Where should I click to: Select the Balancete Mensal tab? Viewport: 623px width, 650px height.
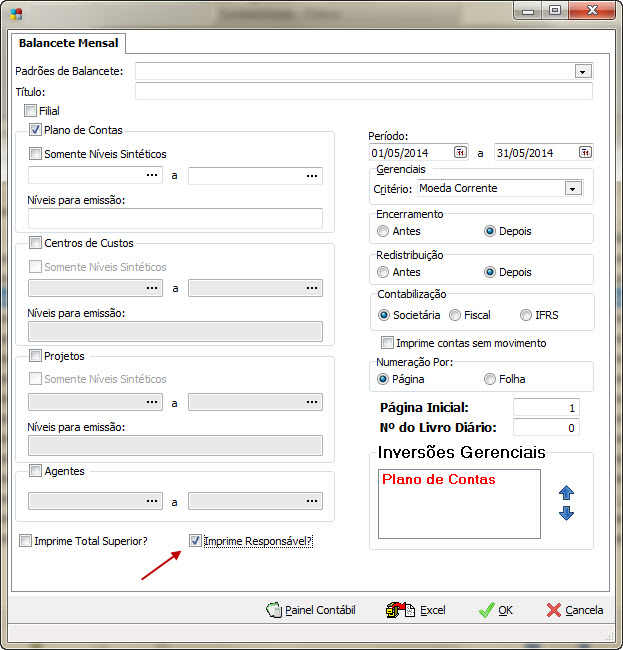[68, 43]
